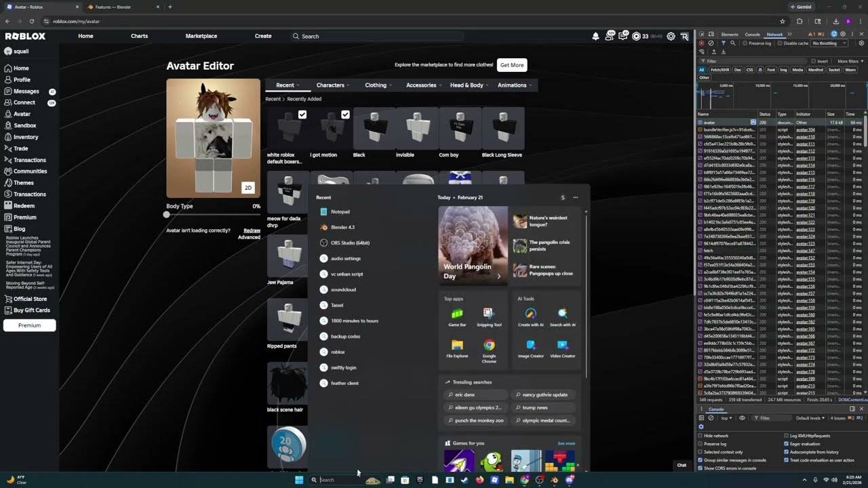
Task: Click the white Premium sidebar button
Action: 29,325
